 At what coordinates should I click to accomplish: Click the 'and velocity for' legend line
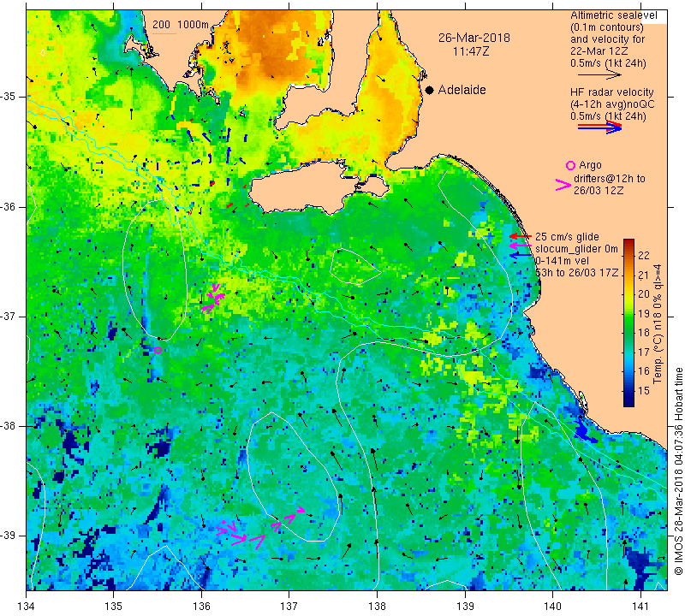(x=607, y=38)
